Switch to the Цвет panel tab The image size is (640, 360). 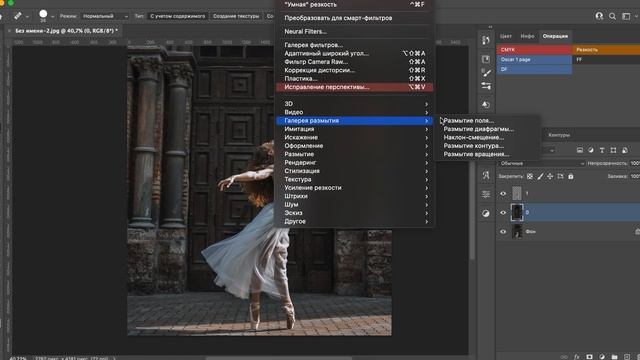click(x=506, y=36)
